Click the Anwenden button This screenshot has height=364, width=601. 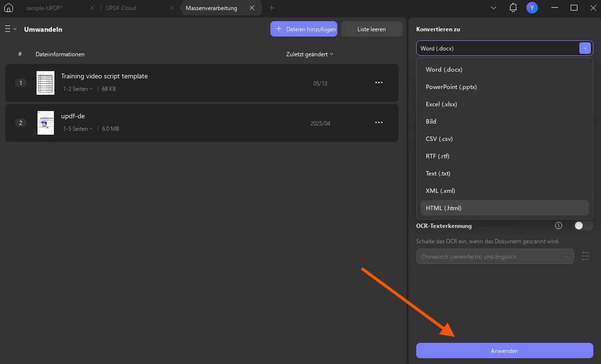504,351
